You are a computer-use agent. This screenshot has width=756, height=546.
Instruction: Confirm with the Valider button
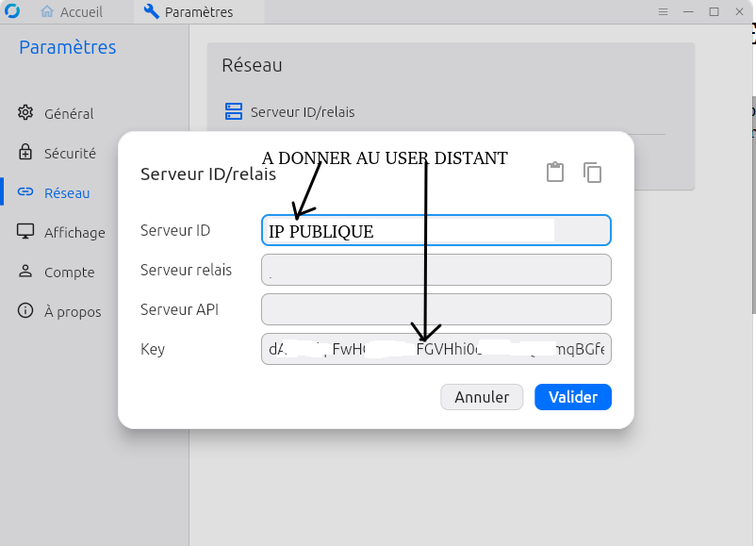pos(573,397)
